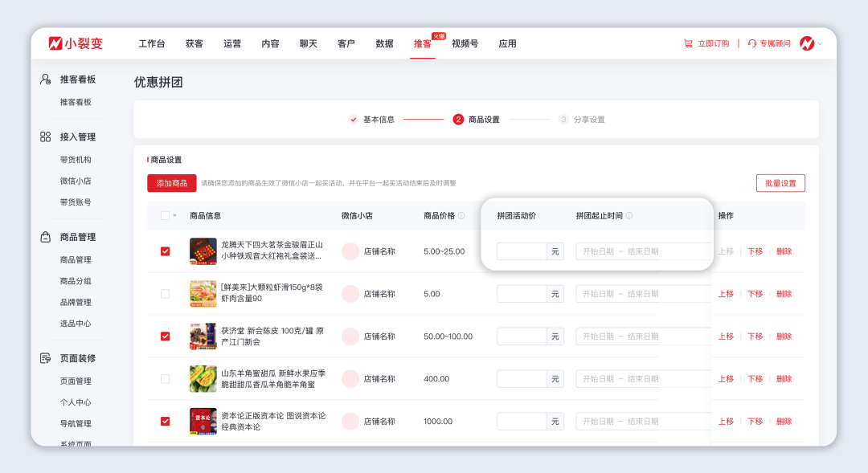Click the 拼团活动价 input field in first row

(x=524, y=251)
